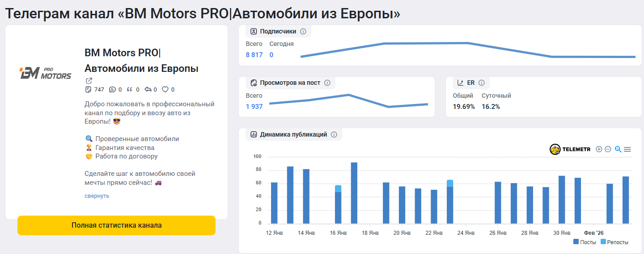
Task: Open Полная статистика канала button
Action: [116, 225]
